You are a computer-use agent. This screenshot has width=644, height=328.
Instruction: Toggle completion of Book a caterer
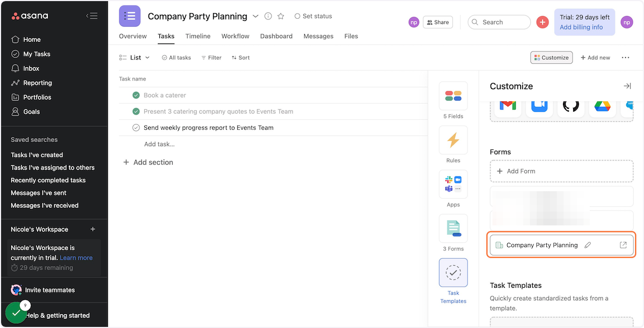tap(136, 96)
